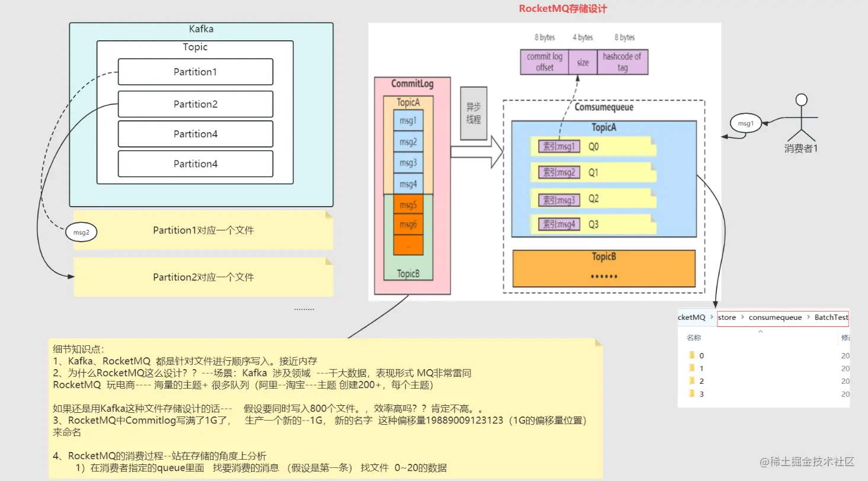Select the msg2 bubble left of Kafka box
Screen dimensions: 868x481
(x=81, y=232)
